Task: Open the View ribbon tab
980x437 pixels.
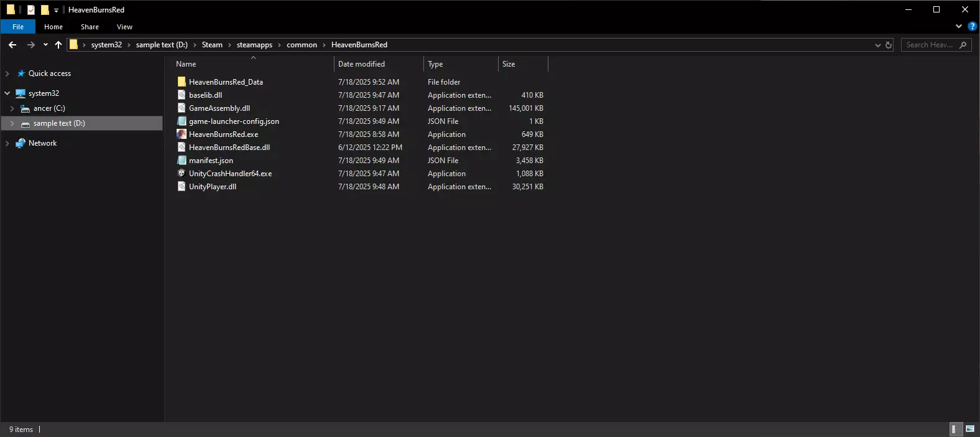Action: tap(124, 27)
